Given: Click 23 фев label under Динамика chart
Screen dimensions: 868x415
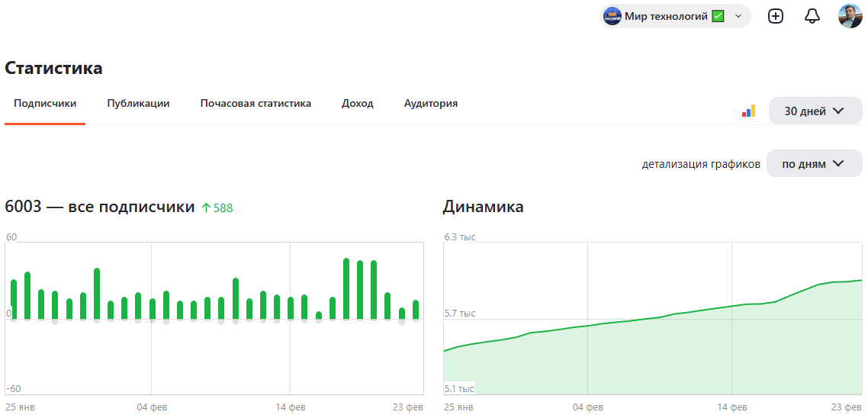Looking at the screenshot, I should tap(847, 407).
